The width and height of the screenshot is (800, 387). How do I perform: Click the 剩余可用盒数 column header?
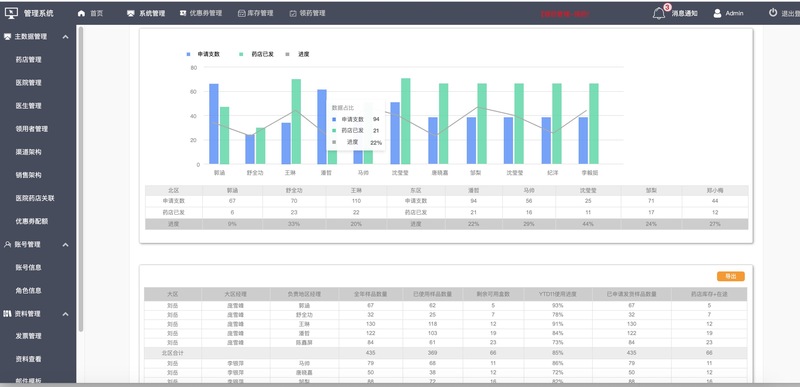point(493,294)
